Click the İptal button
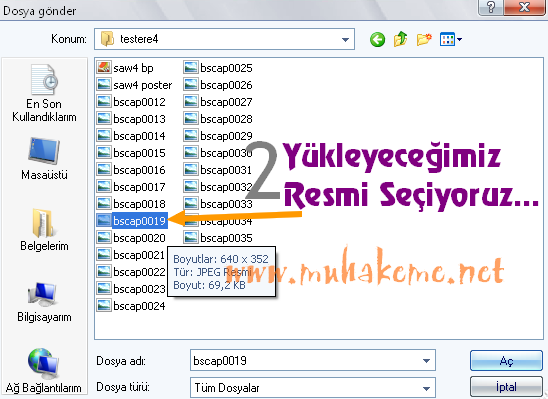The height and width of the screenshot is (399, 548). (x=506, y=387)
